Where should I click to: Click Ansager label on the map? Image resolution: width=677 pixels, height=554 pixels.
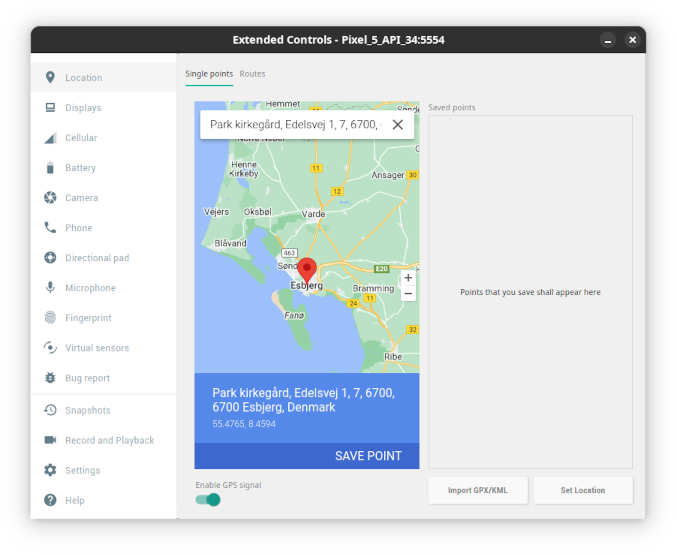(x=388, y=175)
